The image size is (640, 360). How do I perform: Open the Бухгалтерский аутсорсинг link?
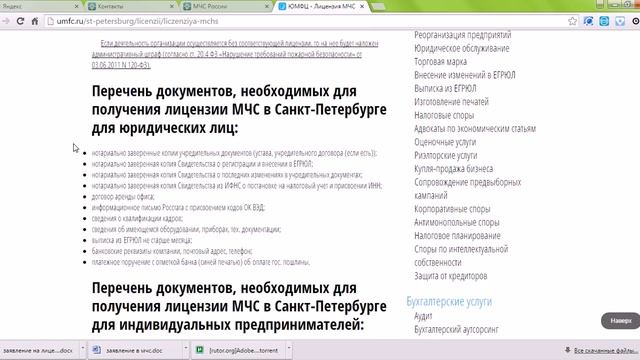click(456, 329)
